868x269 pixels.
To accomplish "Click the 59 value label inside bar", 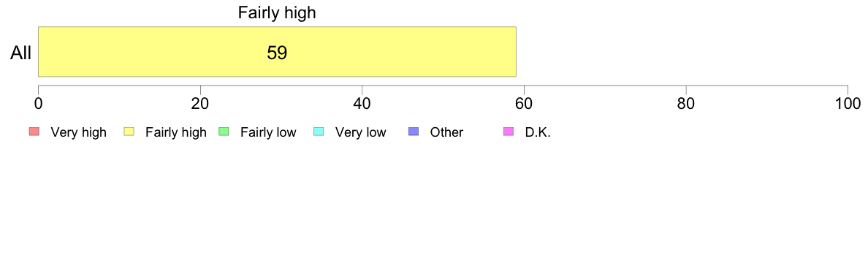I will (277, 53).
